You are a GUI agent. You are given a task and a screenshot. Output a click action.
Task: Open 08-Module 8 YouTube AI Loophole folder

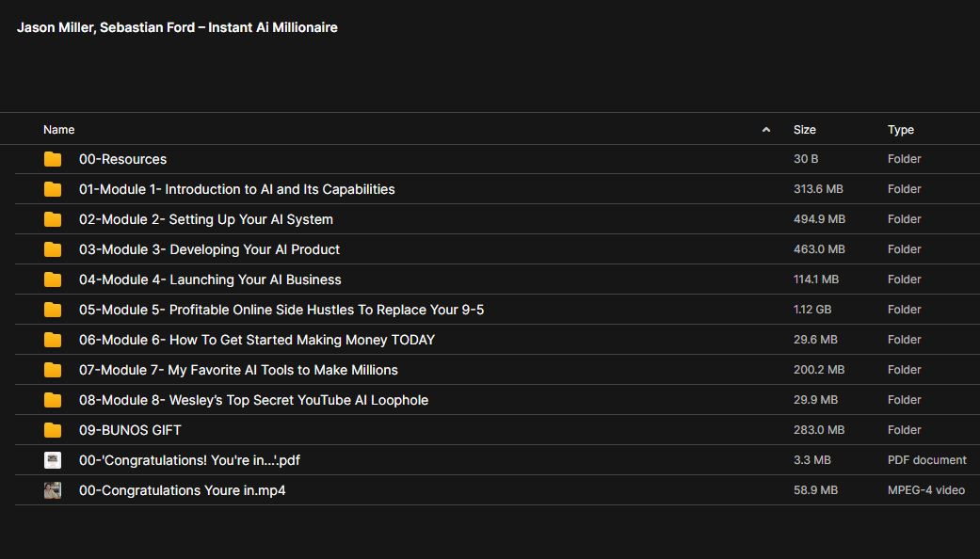[253, 400]
